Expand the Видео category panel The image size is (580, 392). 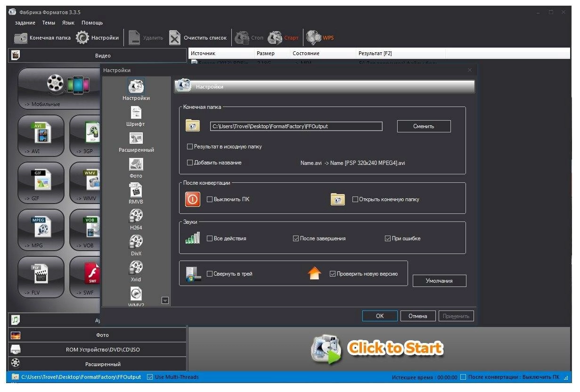[98, 55]
